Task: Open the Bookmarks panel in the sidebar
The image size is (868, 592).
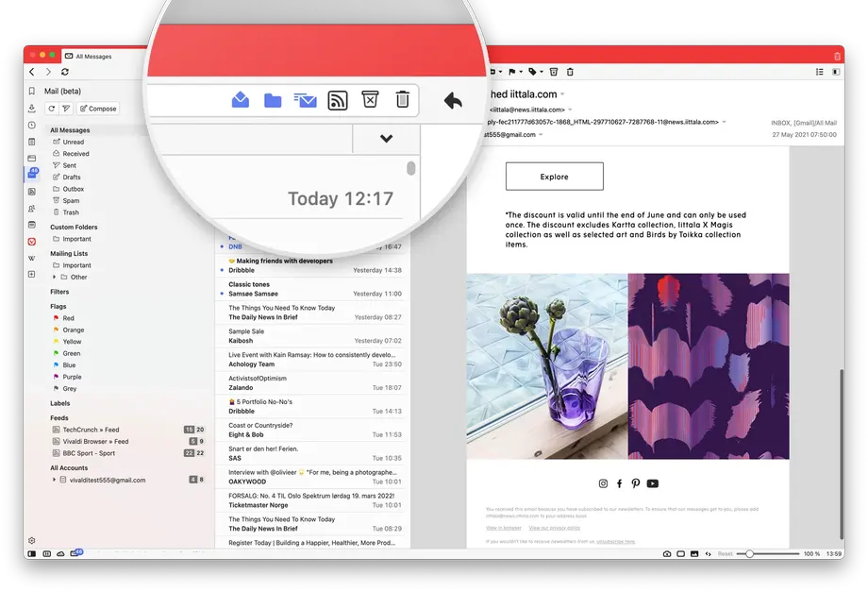Action: pyautogui.click(x=31, y=91)
